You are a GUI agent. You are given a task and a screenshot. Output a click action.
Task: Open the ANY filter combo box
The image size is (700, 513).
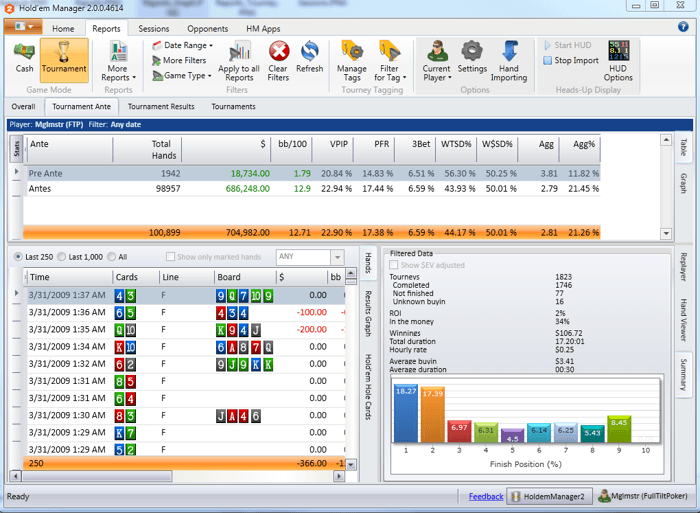coord(310,257)
